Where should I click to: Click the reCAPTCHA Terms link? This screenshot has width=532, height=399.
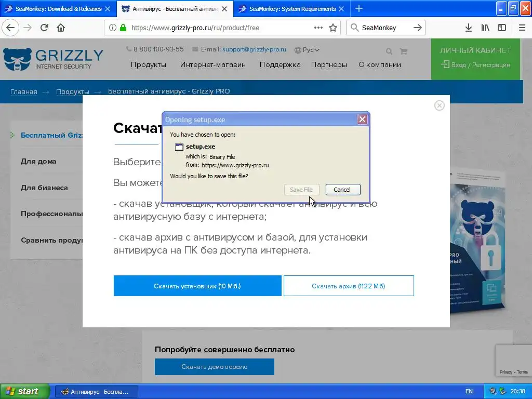tap(522, 372)
